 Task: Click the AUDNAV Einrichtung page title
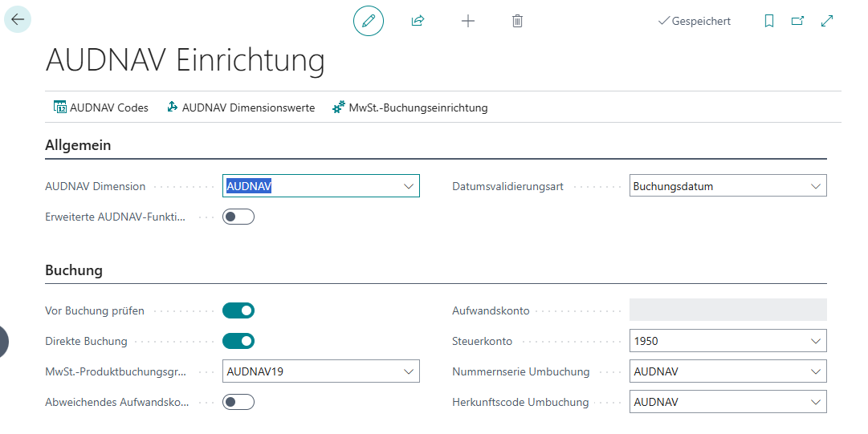pyautogui.click(x=185, y=59)
